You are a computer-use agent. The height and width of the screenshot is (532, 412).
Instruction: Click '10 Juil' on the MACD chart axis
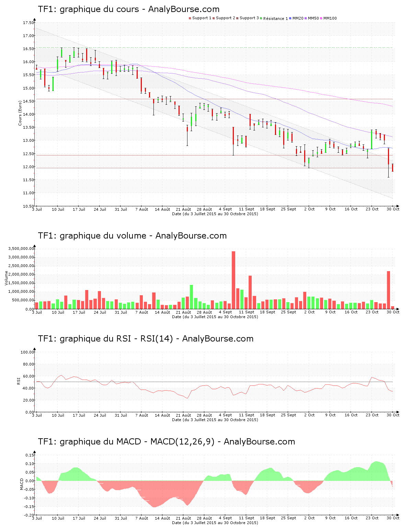pos(58,518)
